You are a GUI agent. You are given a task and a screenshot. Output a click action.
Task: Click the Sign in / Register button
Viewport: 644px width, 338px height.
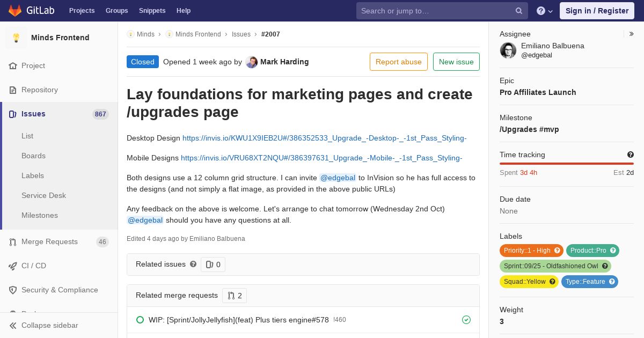(597, 11)
